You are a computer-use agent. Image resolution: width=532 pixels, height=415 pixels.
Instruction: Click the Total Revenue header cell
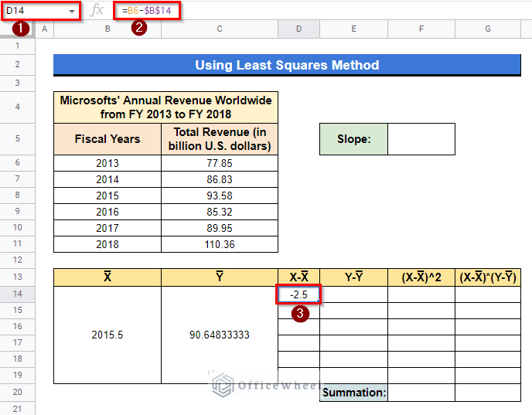pos(220,139)
